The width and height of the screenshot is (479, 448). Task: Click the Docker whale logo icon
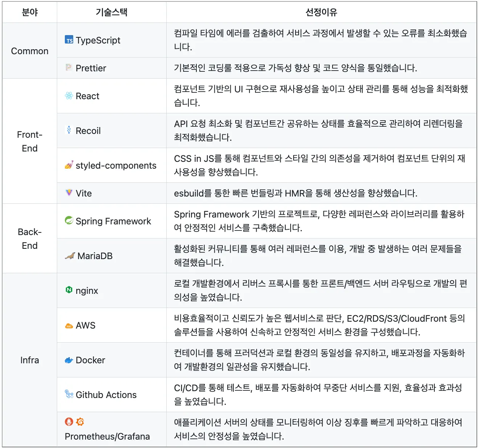pos(69,360)
